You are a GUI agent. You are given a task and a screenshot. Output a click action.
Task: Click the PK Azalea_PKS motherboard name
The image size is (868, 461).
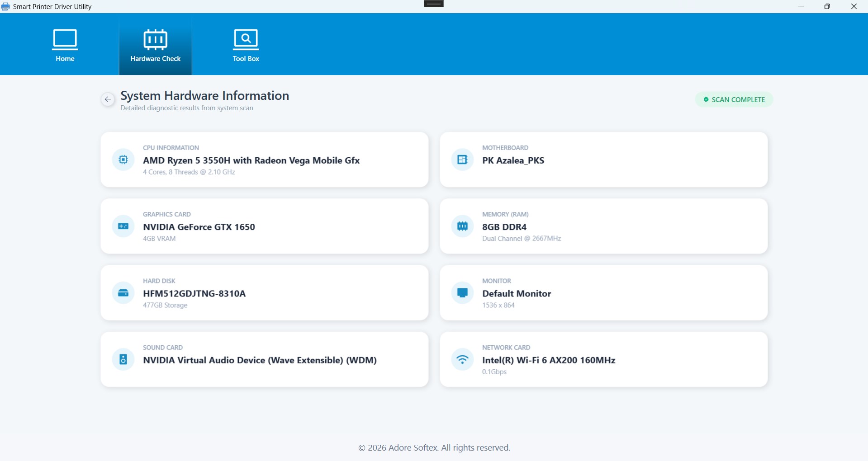[513, 160]
